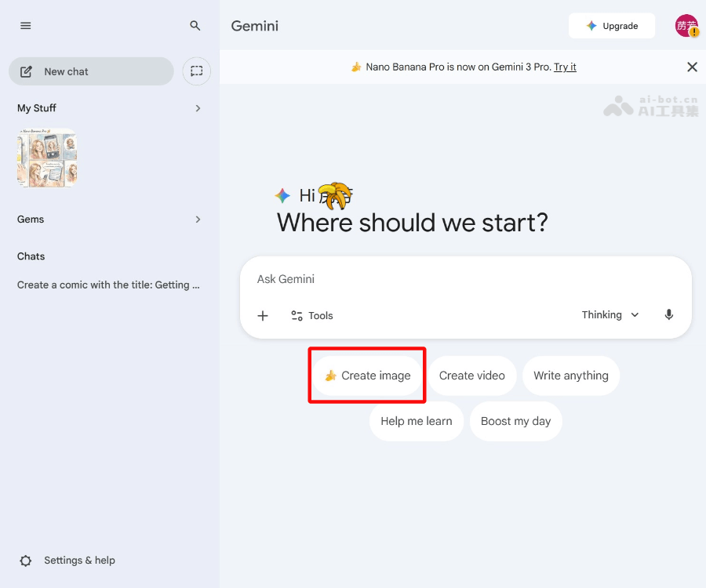Activate the microphone voice input
706x588 pixels.
668,315
